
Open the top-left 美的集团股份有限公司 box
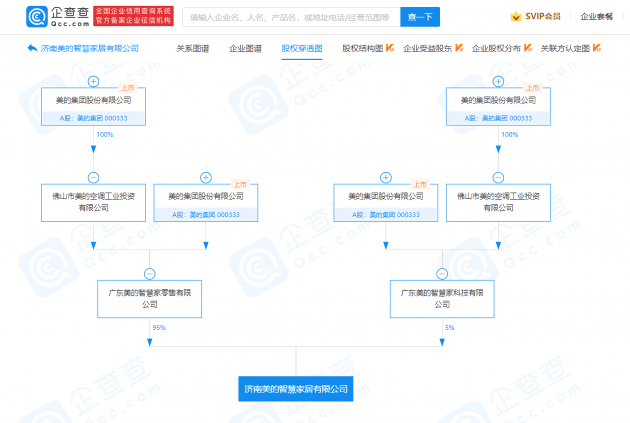pos(93,106)
